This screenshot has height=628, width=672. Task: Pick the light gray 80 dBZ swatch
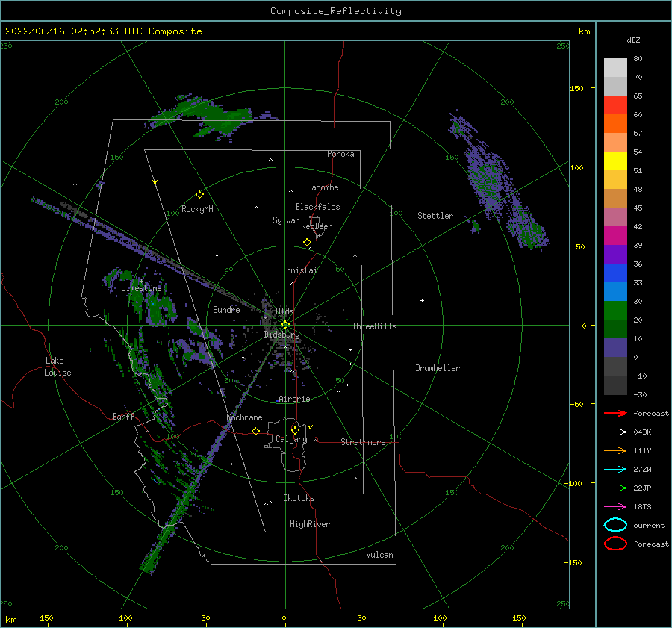(x=615, y=68)
